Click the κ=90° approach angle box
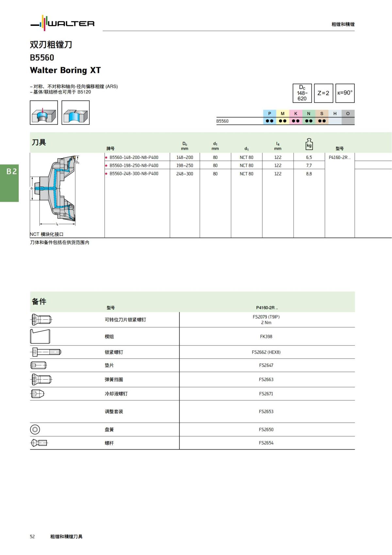 [x=345, y=93]
